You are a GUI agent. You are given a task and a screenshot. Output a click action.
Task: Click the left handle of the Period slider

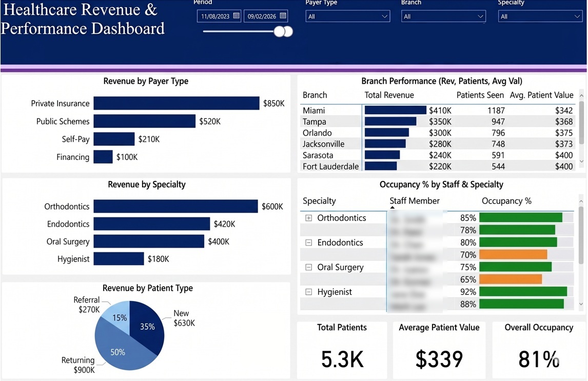pos(279,31)
